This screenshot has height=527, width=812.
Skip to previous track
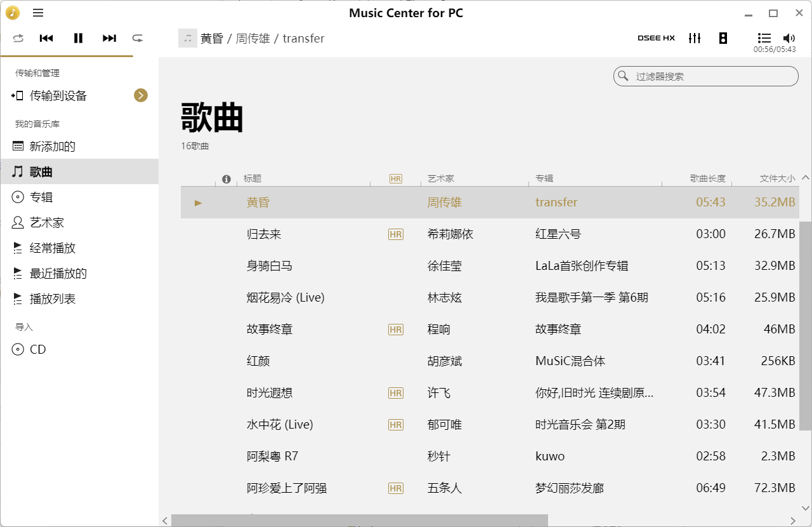(x=46, y=38)
